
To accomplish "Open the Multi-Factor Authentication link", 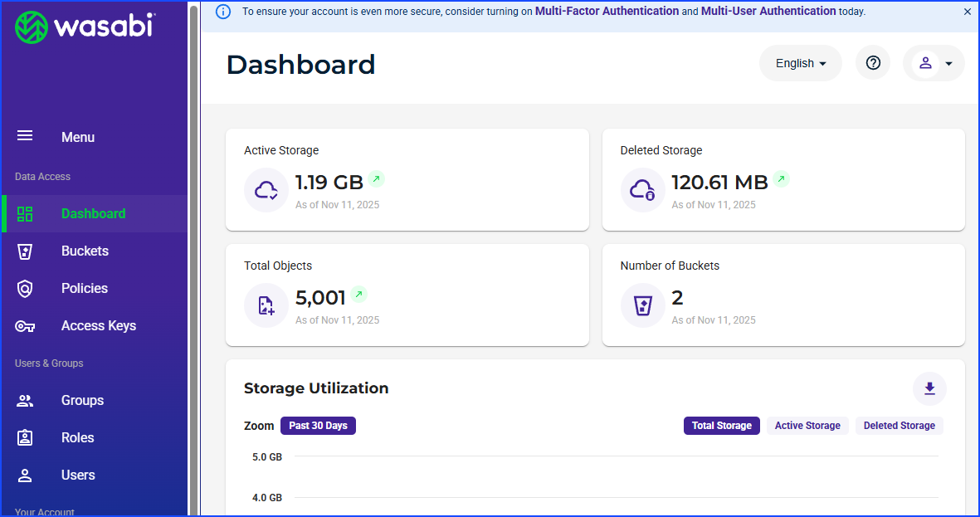I will [x=607, y=12].
